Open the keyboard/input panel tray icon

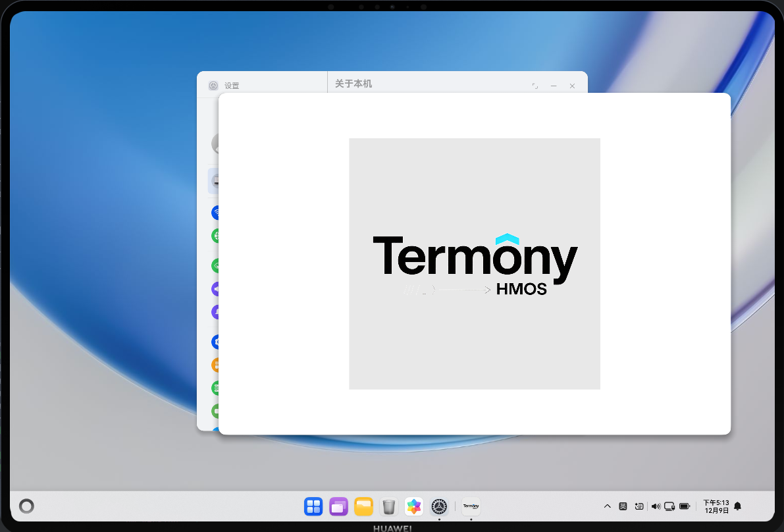(x=639, y=506)
